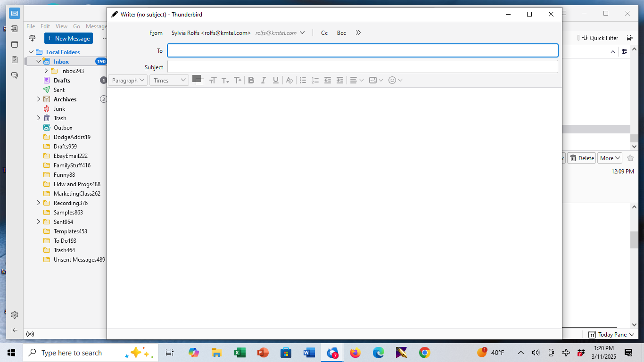Apply a numbered list
644x362 pixels.
click(x=315, y=81)
